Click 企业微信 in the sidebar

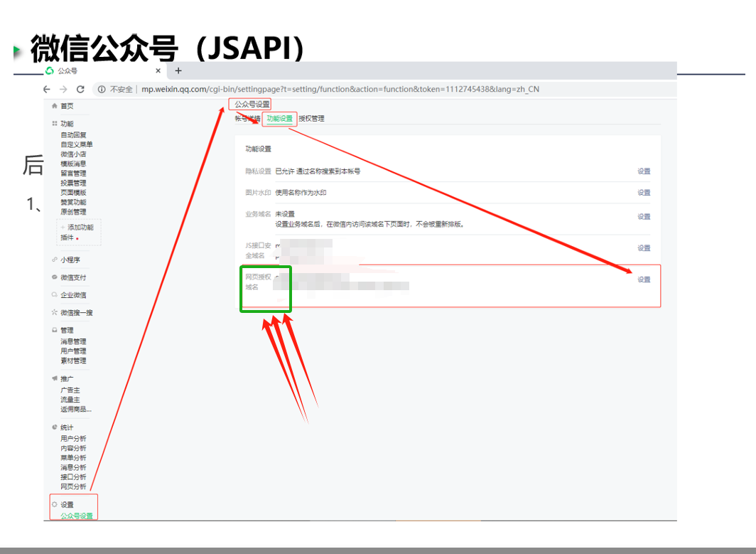pos(73,295)
